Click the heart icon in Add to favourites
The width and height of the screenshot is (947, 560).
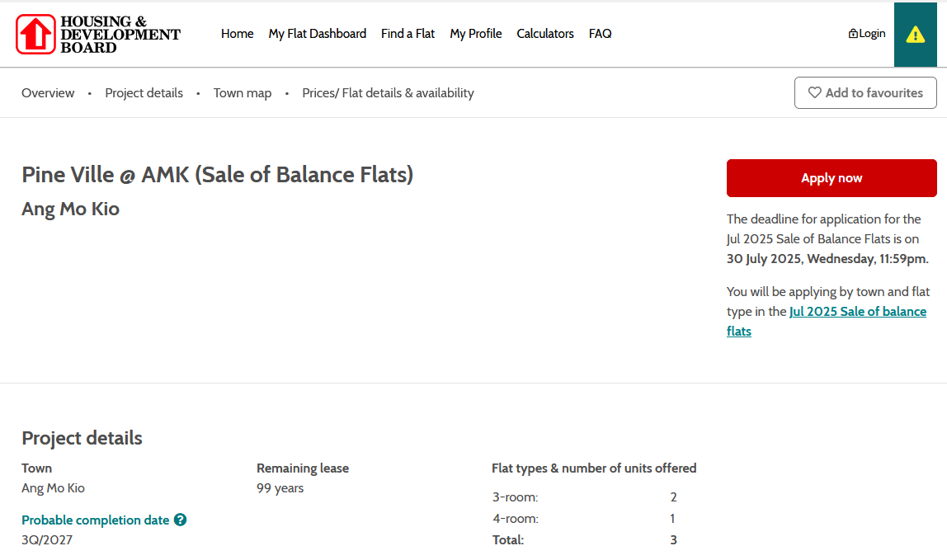(x=814, y=93)
